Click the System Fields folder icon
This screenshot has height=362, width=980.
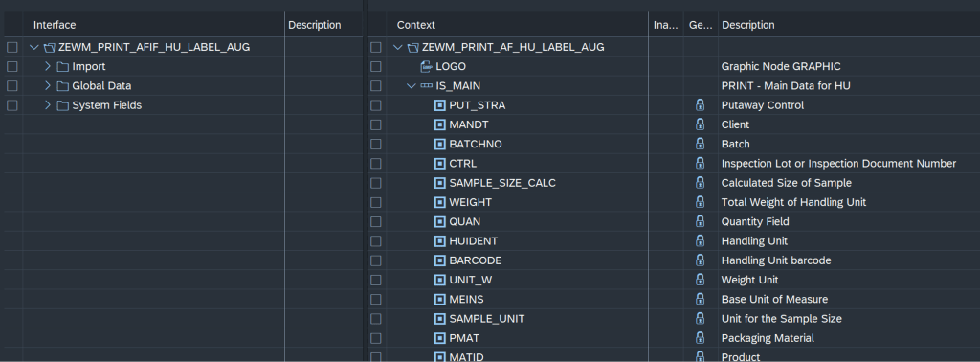click(62, 105)
